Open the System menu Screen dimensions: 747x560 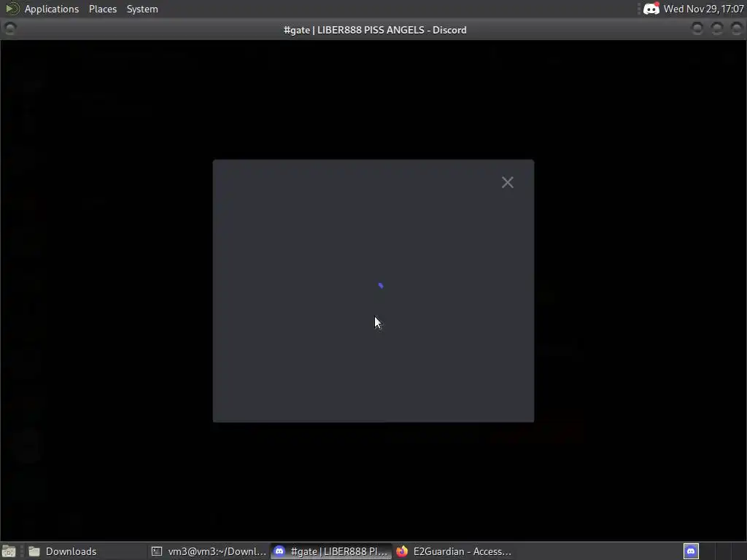click(142, 9)
